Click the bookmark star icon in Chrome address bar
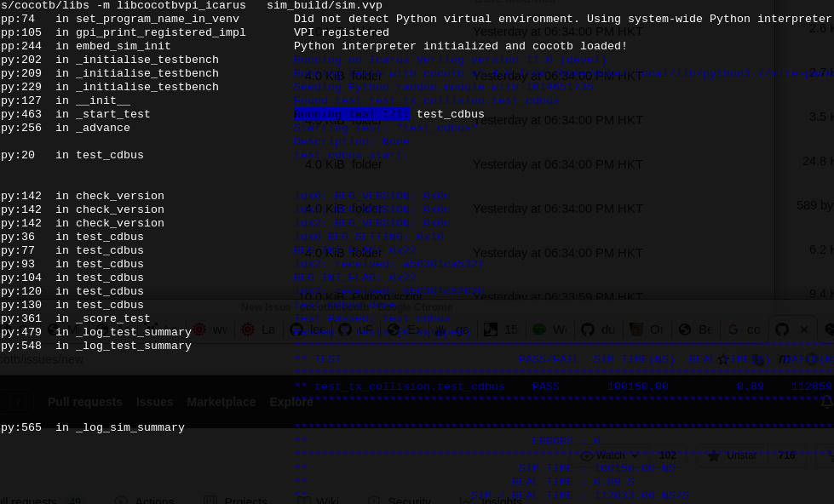 [723, 360]
